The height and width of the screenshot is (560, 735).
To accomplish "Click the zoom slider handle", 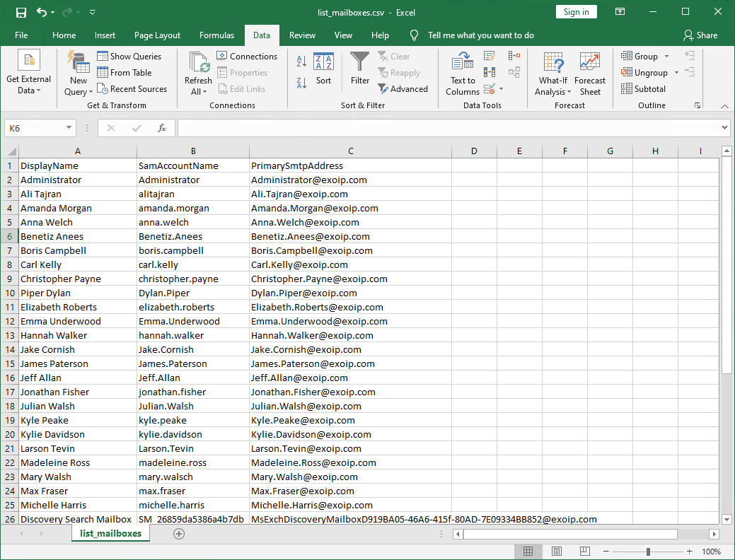I will coord(648,552).
